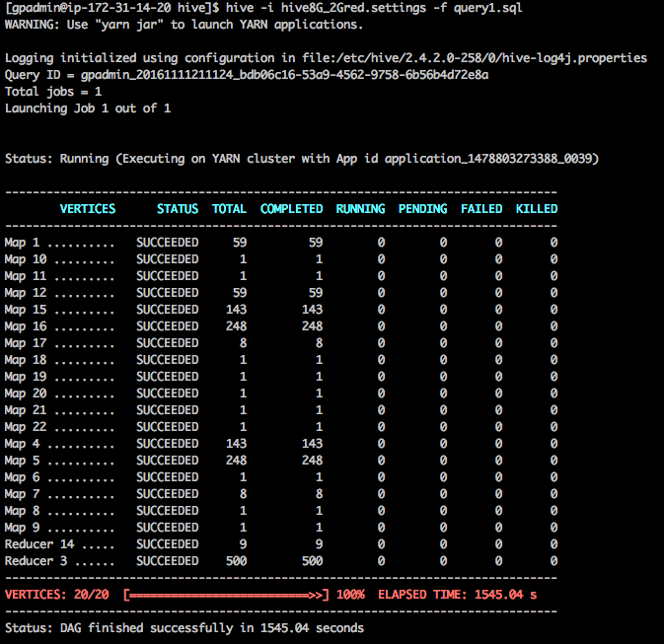
Task: Click the 100% progress indicator
Action: 350,595
